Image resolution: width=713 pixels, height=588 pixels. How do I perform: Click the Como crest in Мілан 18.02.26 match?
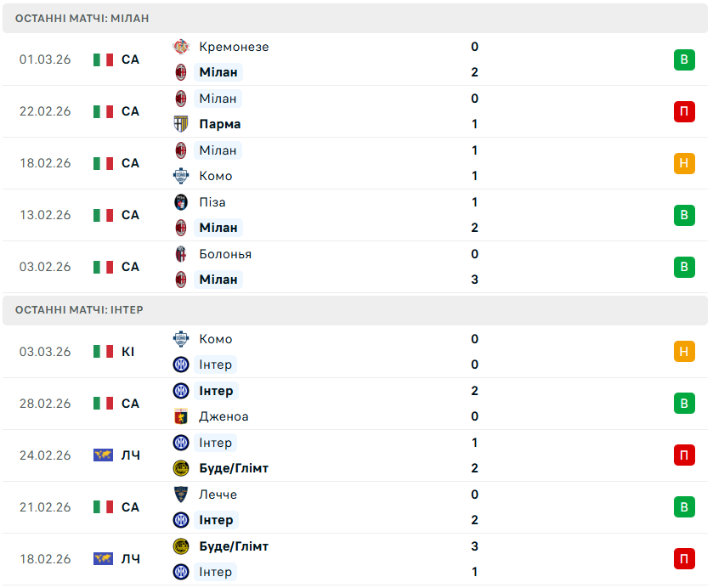pyautogui.click(x=180, y=176)
